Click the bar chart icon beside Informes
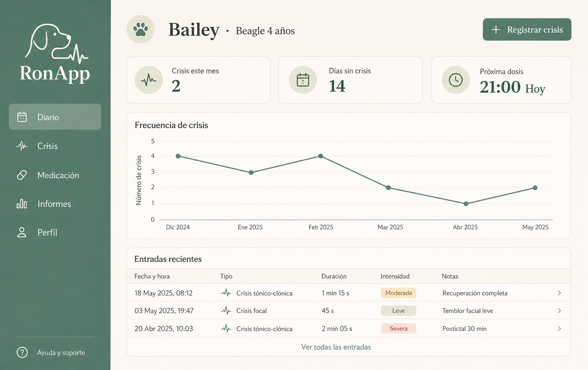This screenshot has width=588, height=370. pyautogui.click(x=22, y=204)
